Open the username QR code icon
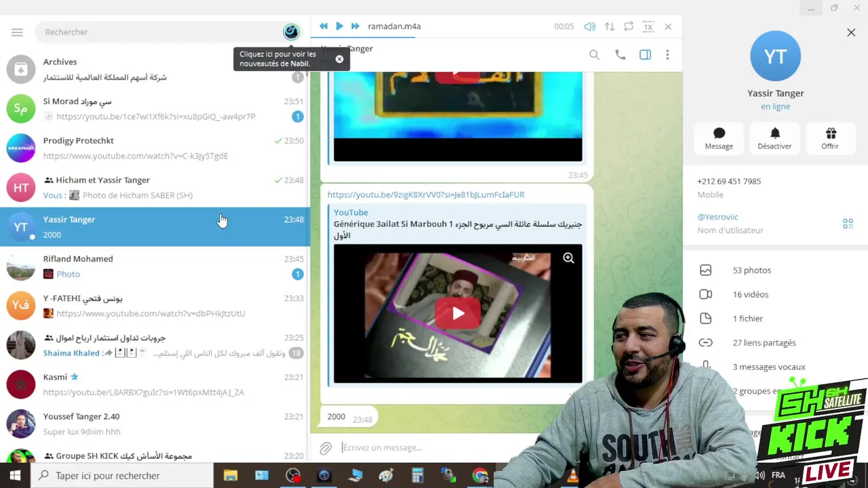This screenshot has width=868, height=488. coord(848,223)
